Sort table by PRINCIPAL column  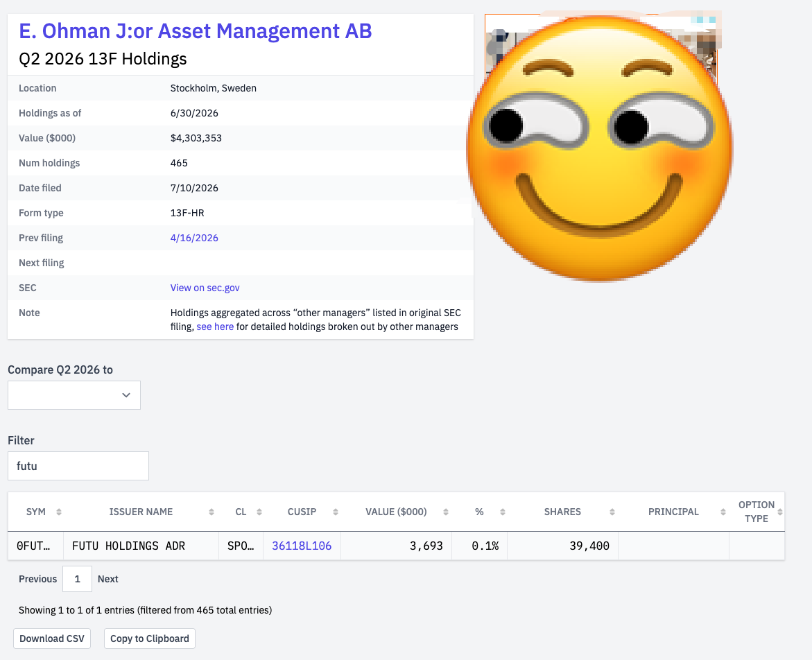[x=673, y=512]
